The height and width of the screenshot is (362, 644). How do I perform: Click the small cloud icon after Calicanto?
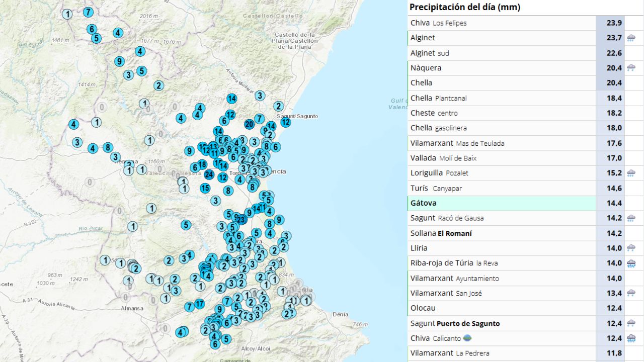(x=467, y=338)
